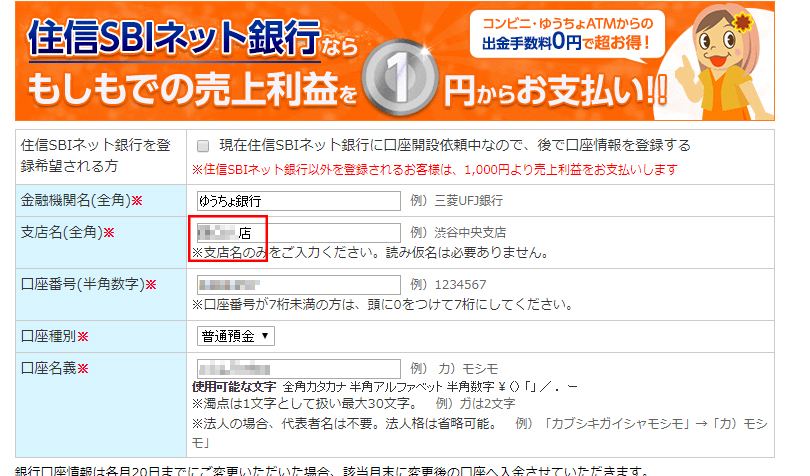Tick the 口座開設依頼中 checkbox

pyautogui.click(x=203, y=146)
